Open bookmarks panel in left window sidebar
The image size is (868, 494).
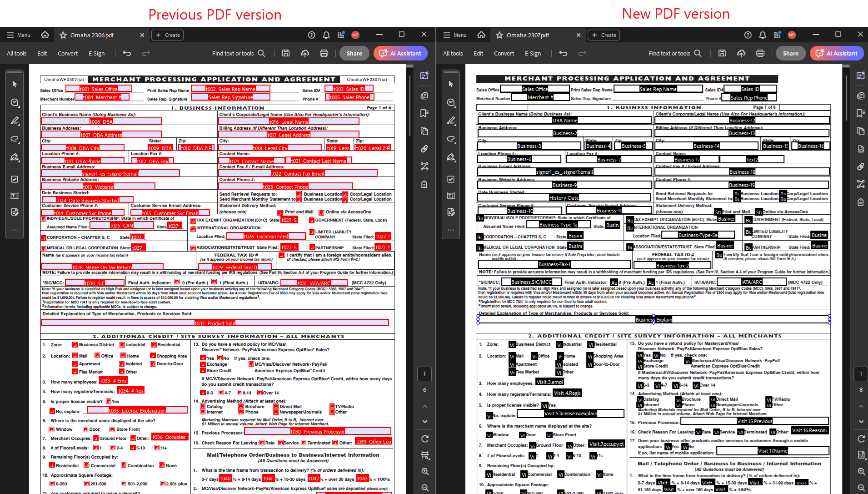click(424, 113)
